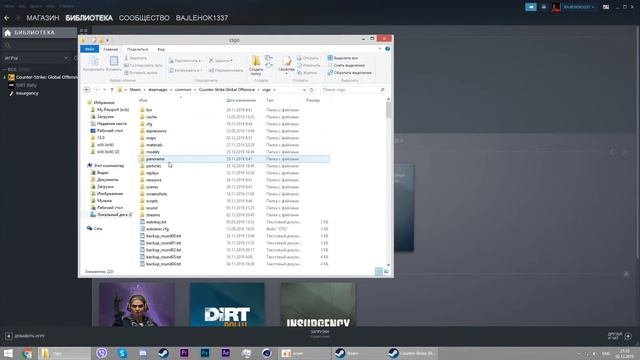This screenshot has width=640, height=360.
Task: Open the Properties icon in Explorer ribbon
Action: [287, 61]
